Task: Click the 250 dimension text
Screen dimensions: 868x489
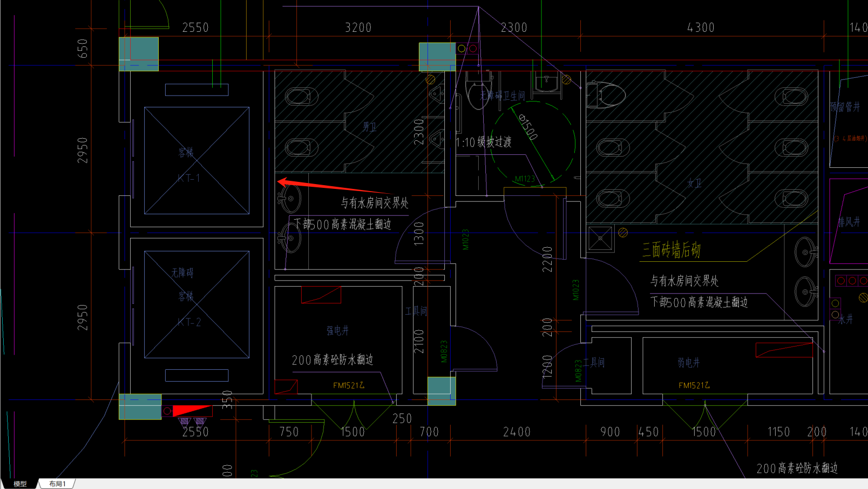Action: point(402,419)
